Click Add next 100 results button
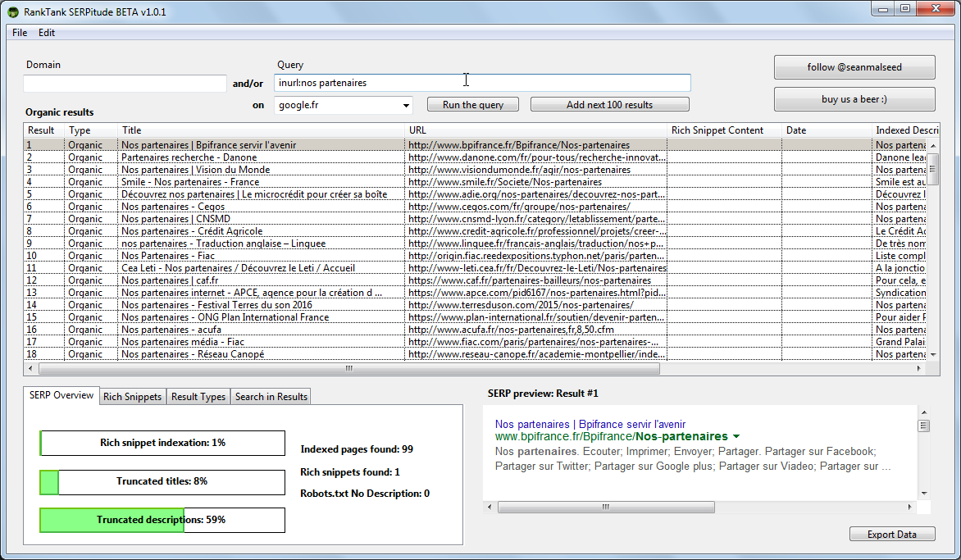961x560 pixels. (609, 105)
